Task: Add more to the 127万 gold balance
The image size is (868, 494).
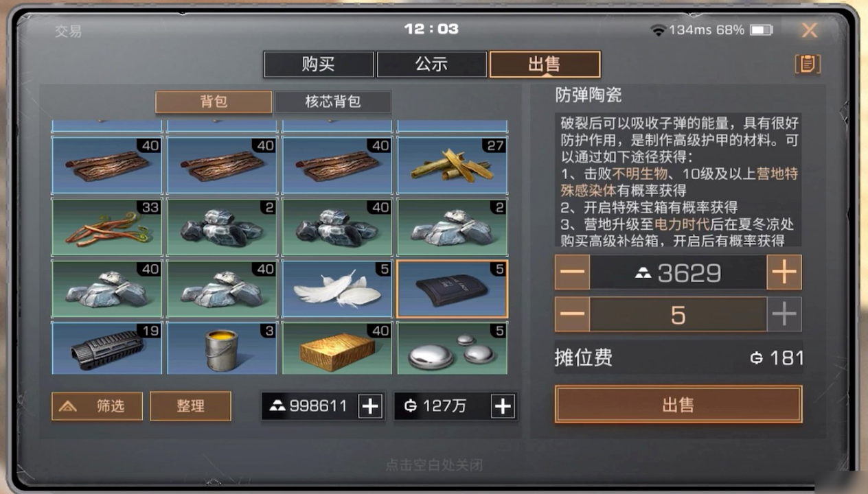Action: point(503,406)
